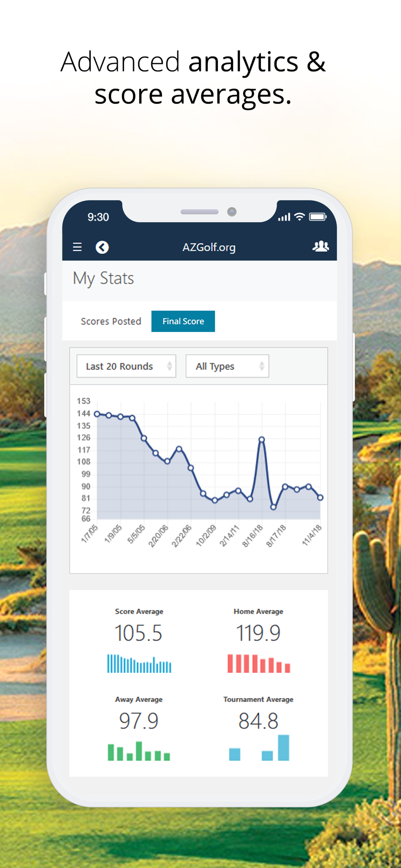Open the Score Average bar chart

(x=139, y=664)
